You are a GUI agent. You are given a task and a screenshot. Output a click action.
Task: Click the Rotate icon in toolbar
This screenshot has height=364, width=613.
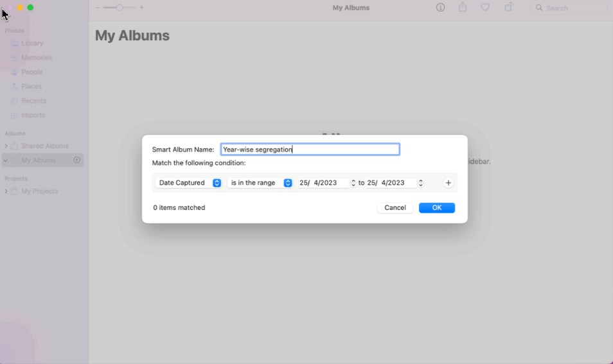508,7
